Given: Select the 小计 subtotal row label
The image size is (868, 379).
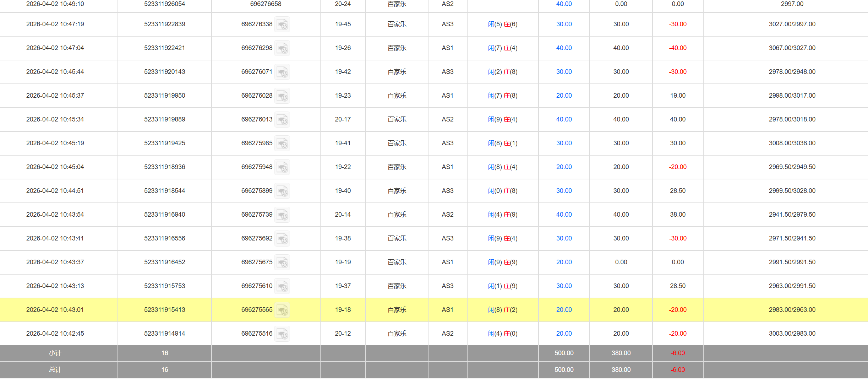Looking at the screenshot, I should tap(55, 353).
